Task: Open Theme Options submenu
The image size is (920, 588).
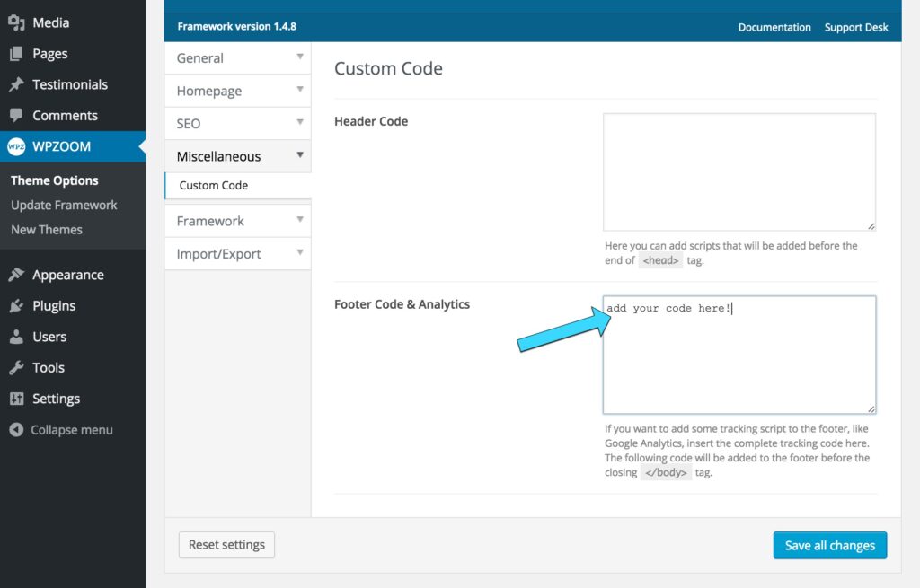Action: [55, 180]
